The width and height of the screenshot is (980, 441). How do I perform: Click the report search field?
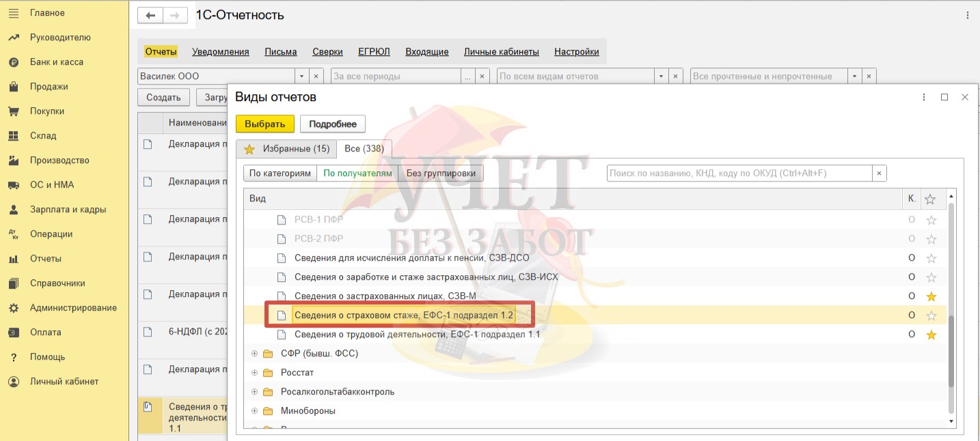click(x=740, y=173)
